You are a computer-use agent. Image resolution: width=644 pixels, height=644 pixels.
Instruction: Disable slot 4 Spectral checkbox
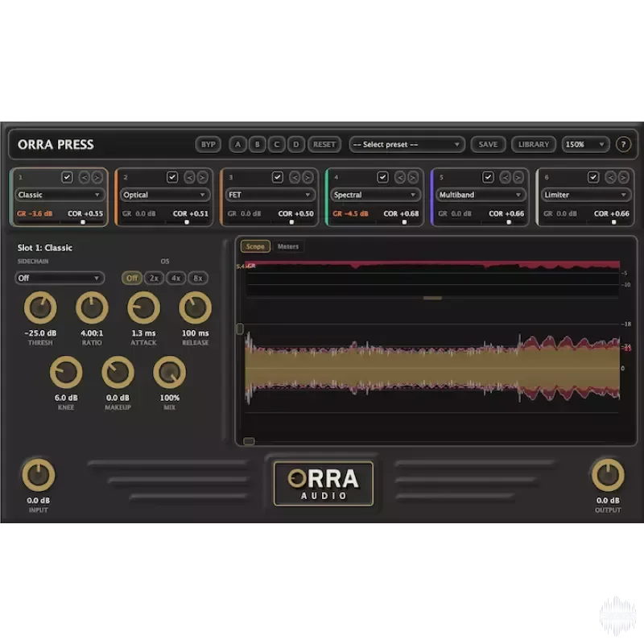383,177
